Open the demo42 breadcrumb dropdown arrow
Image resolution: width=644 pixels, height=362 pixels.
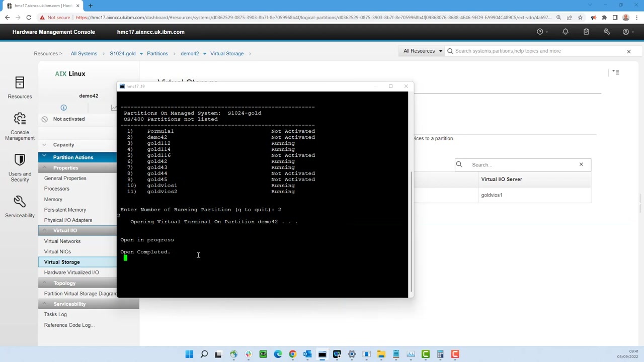point(205,54)
